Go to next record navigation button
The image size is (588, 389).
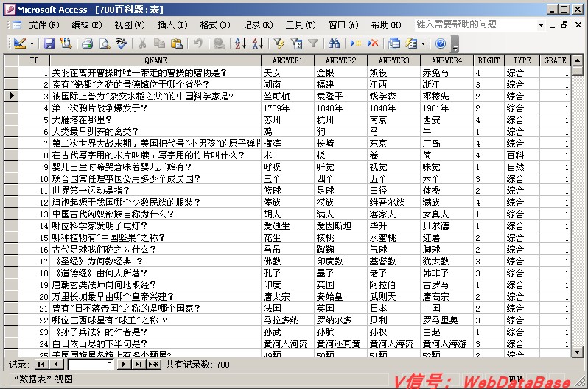click(x=123, y=364)
